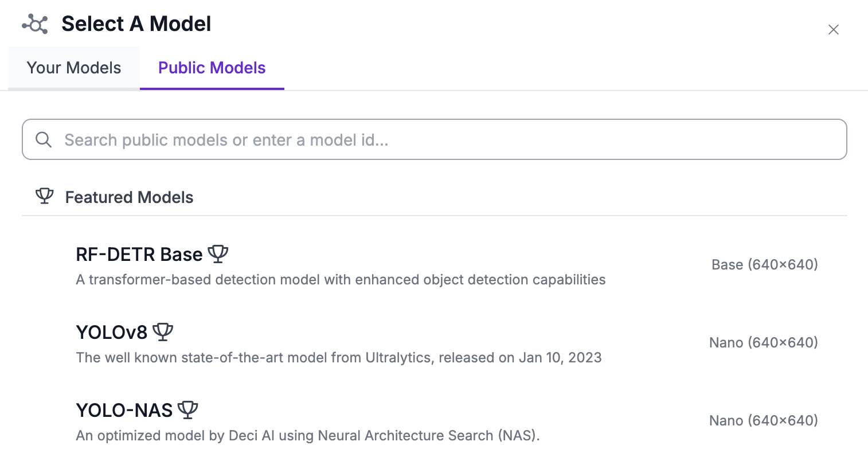
Task: Click the Featured Models section header
Action: tap(129, 197)
